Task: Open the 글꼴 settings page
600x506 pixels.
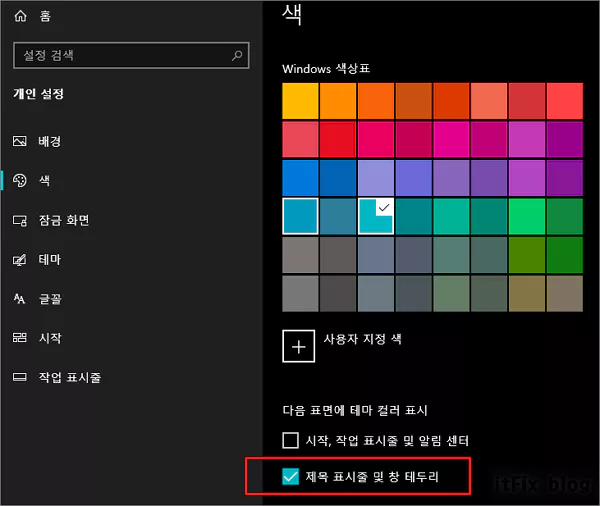Action: pyautogui.click(x=50, y=299)
